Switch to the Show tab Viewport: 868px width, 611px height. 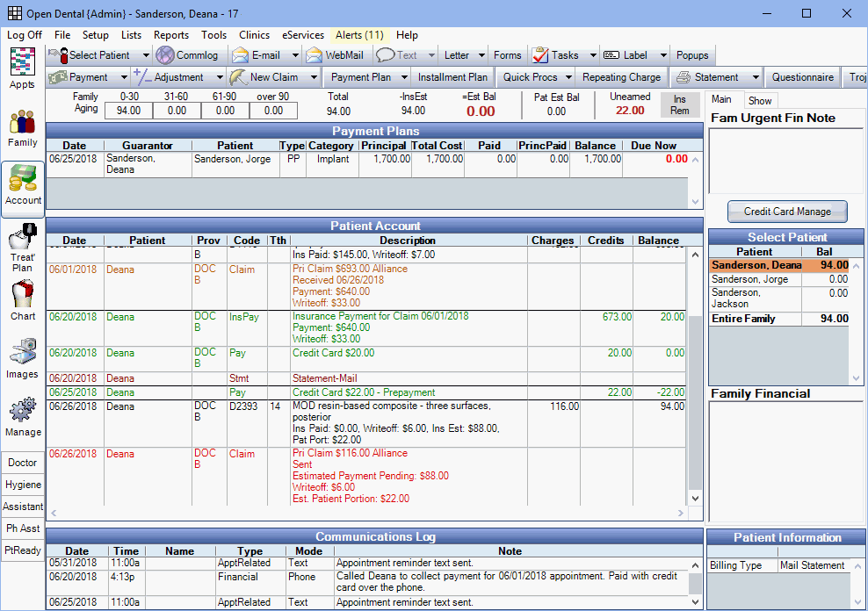761,100
